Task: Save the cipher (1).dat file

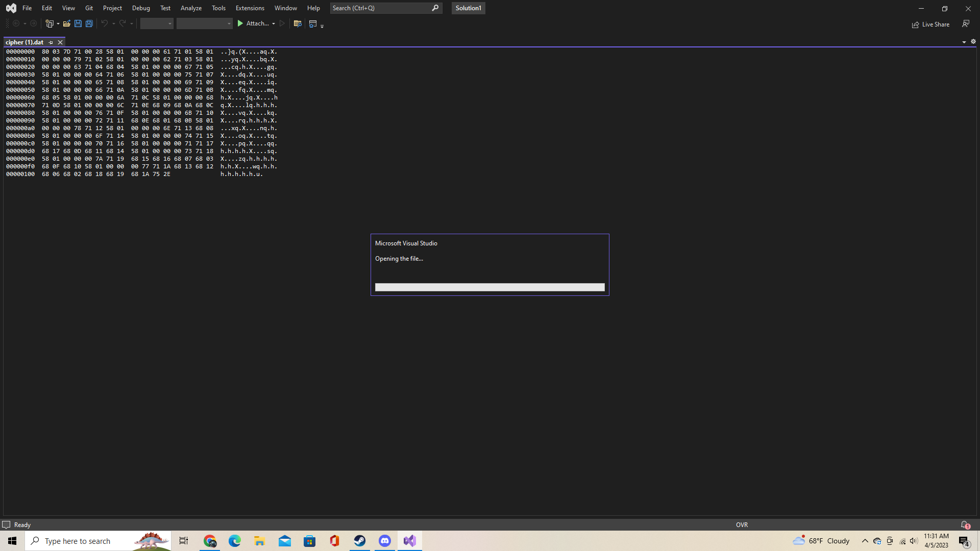Action: (78, 23)
